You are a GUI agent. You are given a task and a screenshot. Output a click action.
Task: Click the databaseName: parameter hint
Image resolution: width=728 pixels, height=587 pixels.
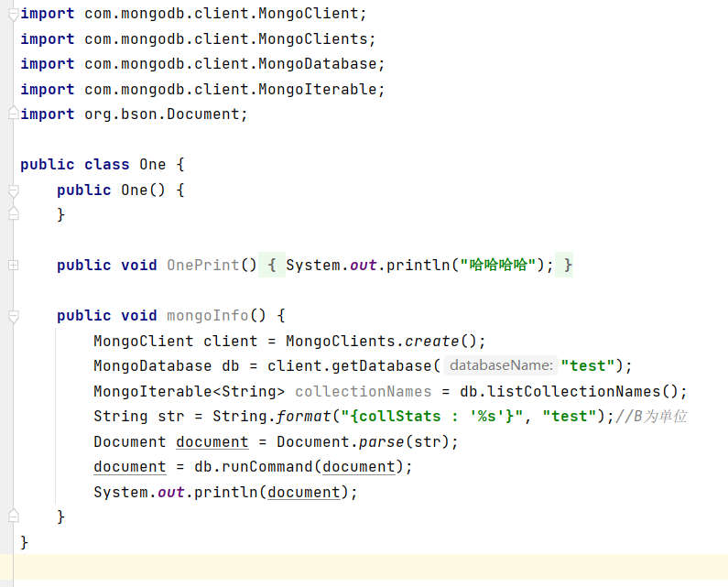click(502, 365)
